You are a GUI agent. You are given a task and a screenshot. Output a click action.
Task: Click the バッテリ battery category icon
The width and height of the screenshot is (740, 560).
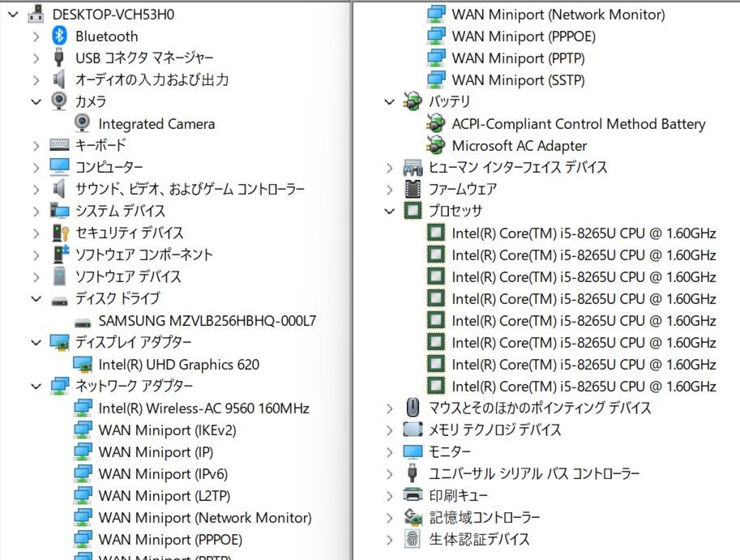tap(413, 101)
